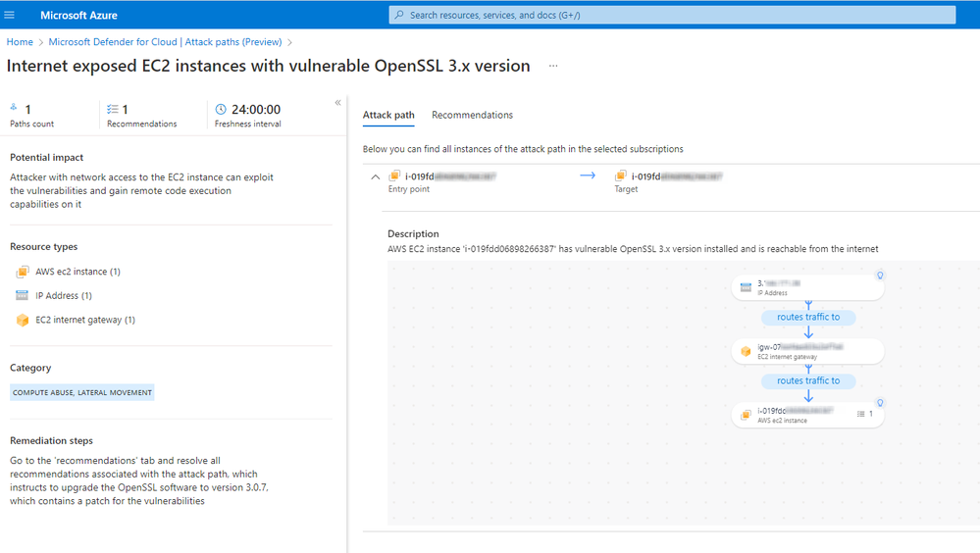Click the recommendations list icon on ec2 node

pyautogui.click(x=861, y=415)
